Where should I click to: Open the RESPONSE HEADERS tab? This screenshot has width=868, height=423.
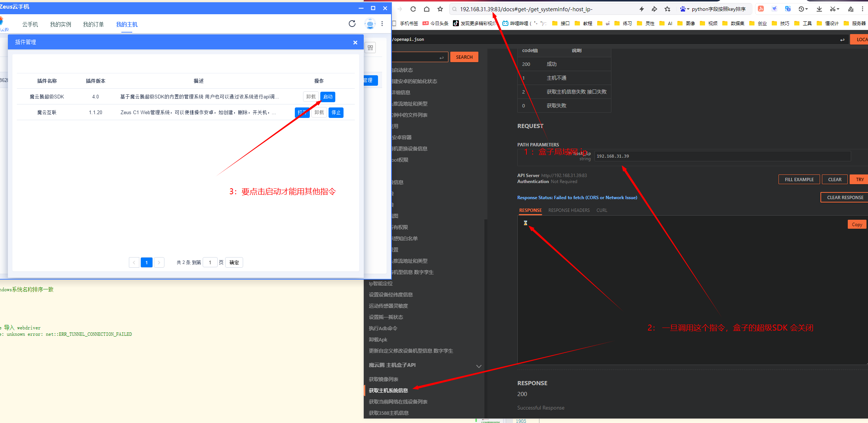point(569,210)
